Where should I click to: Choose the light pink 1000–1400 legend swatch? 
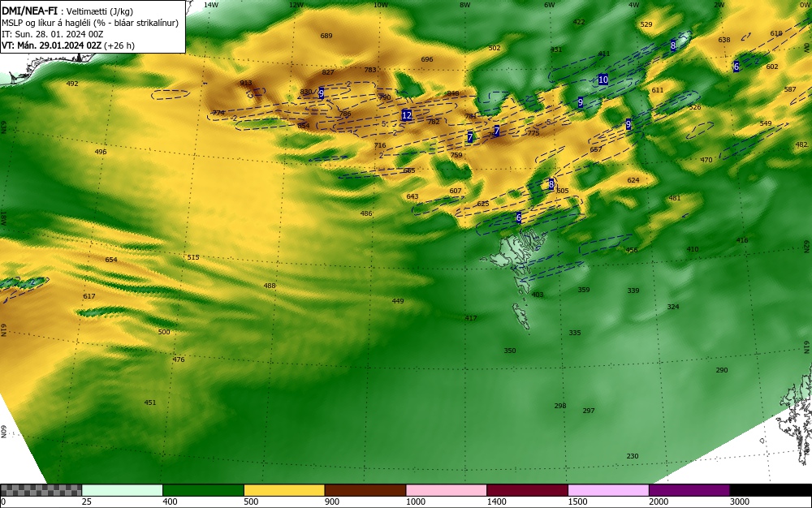[x=447, y=490]
